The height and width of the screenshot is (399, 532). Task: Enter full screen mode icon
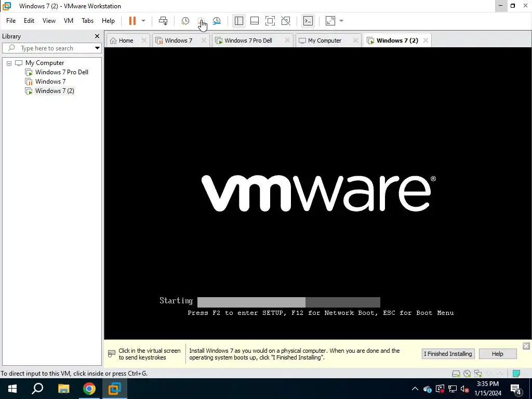(x=270, y=21)
